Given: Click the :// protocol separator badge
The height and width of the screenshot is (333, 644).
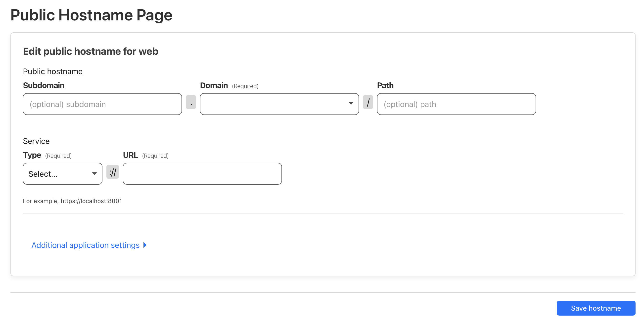Looking at the screenshot, I should point(112,172).
